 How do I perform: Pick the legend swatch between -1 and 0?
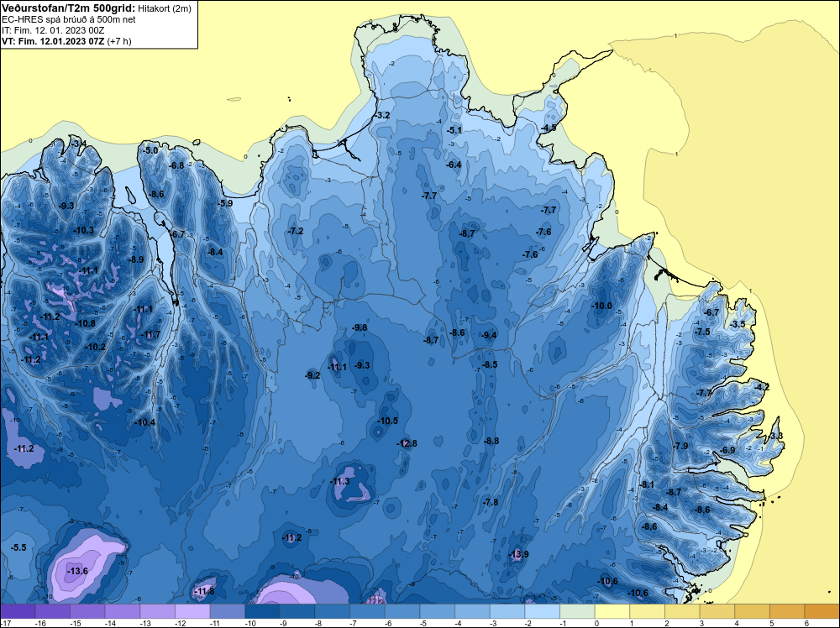[x=578, y=611]
